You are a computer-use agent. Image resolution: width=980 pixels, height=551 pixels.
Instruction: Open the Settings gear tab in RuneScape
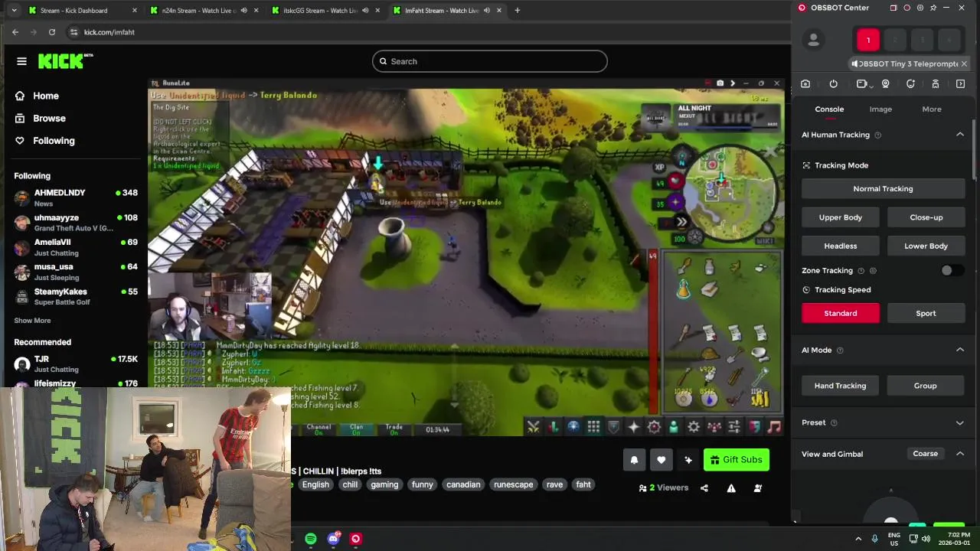click(x=694, y=427)
